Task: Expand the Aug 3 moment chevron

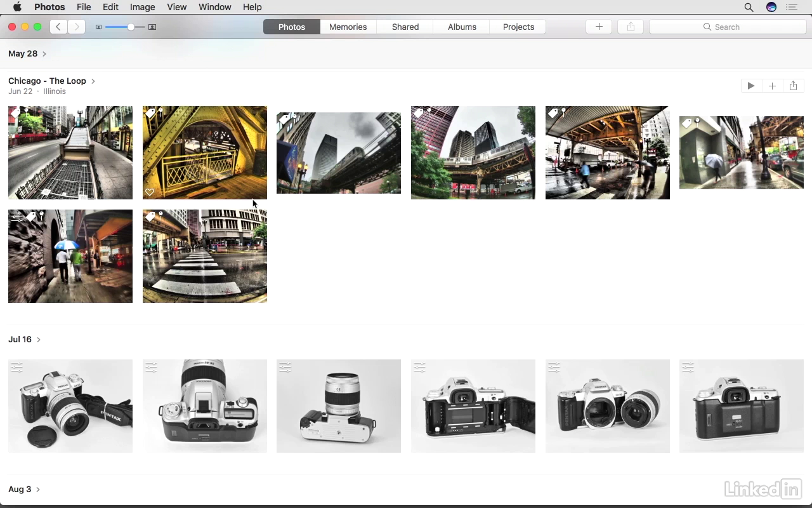Action: click(x=38, y=490)
